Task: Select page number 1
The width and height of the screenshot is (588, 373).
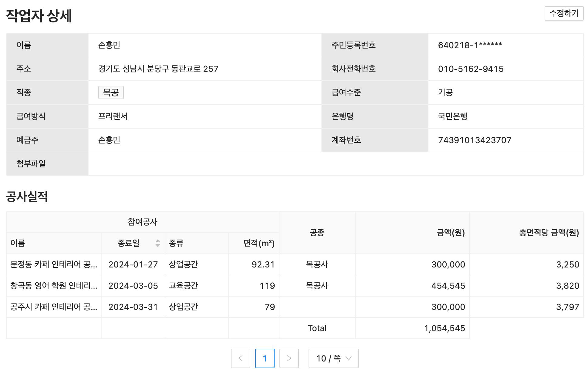Action: point(265,358)
